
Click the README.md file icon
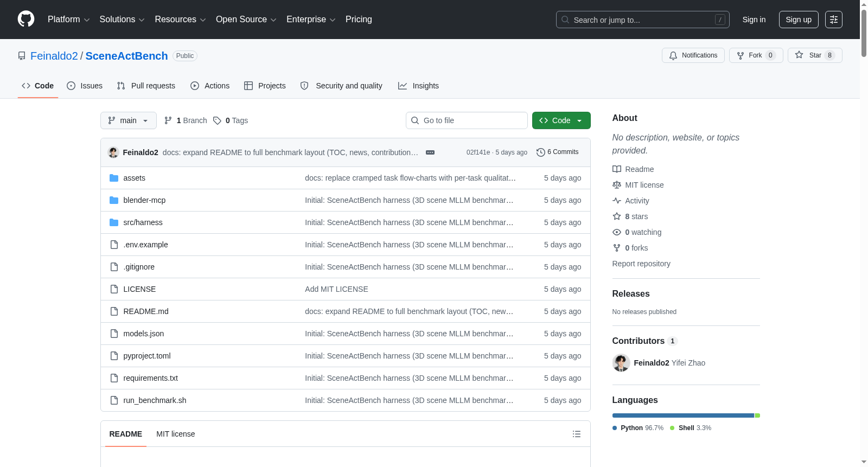[114, 311]
